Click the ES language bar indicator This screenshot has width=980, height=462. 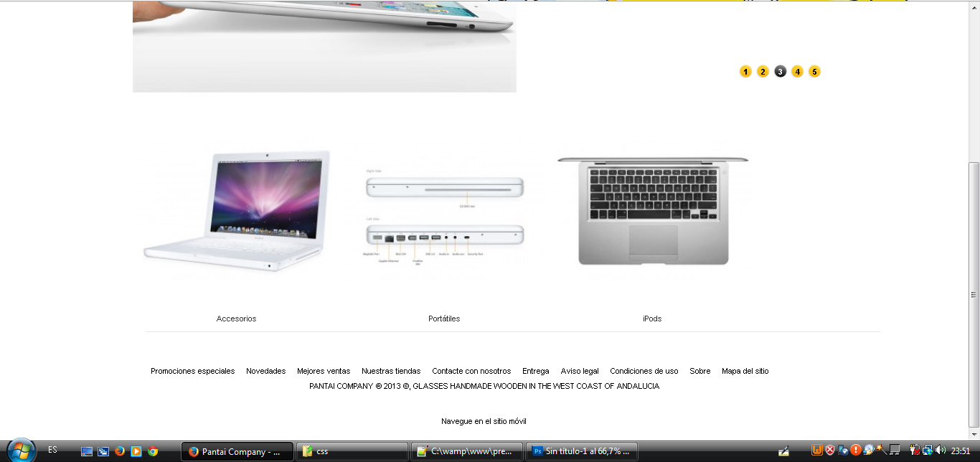[52, 450]
